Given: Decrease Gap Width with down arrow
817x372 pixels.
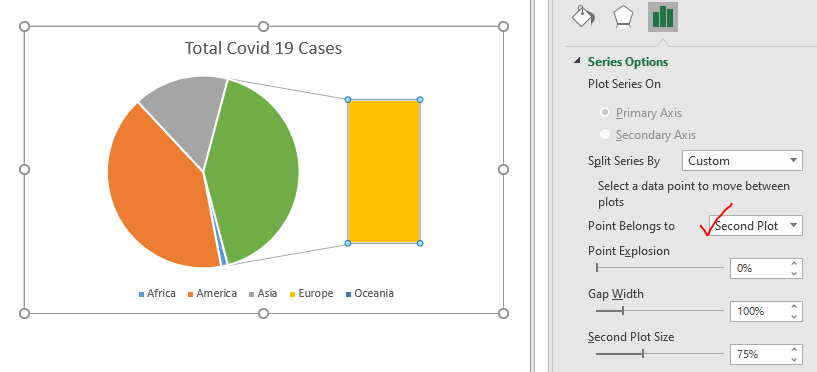Looking at the screenshot, I should click(794, 316).
